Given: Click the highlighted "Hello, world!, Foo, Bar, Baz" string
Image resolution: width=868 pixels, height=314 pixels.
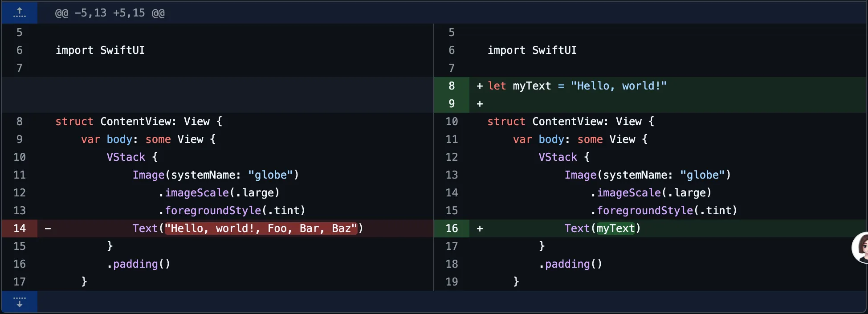Looking at the screenshot, I should [261, 228].
